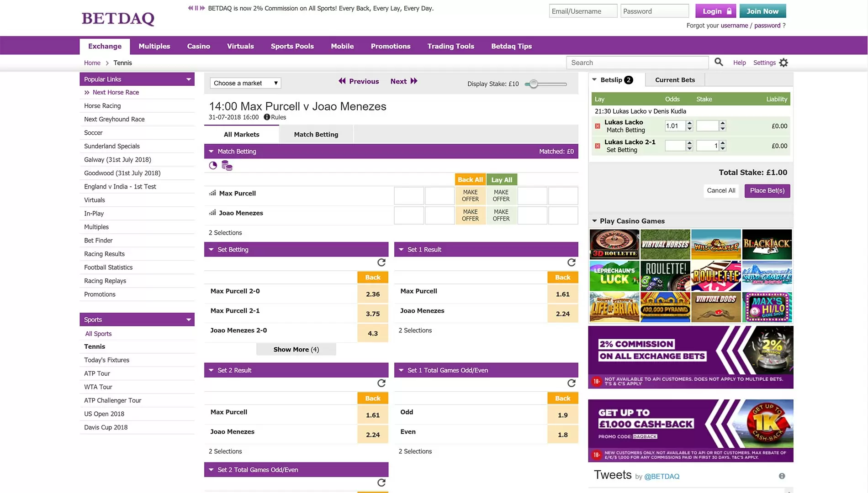The width and height of the screenshot is (868, 493).
Task: Go to the Next match
Action: [404, 81]
